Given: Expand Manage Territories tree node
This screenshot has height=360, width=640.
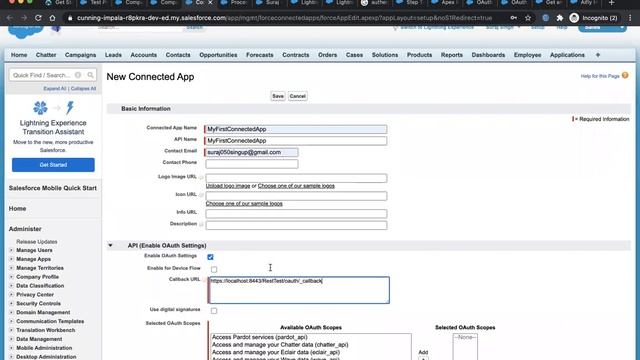Looking at the screenshot, I should 11,268.
